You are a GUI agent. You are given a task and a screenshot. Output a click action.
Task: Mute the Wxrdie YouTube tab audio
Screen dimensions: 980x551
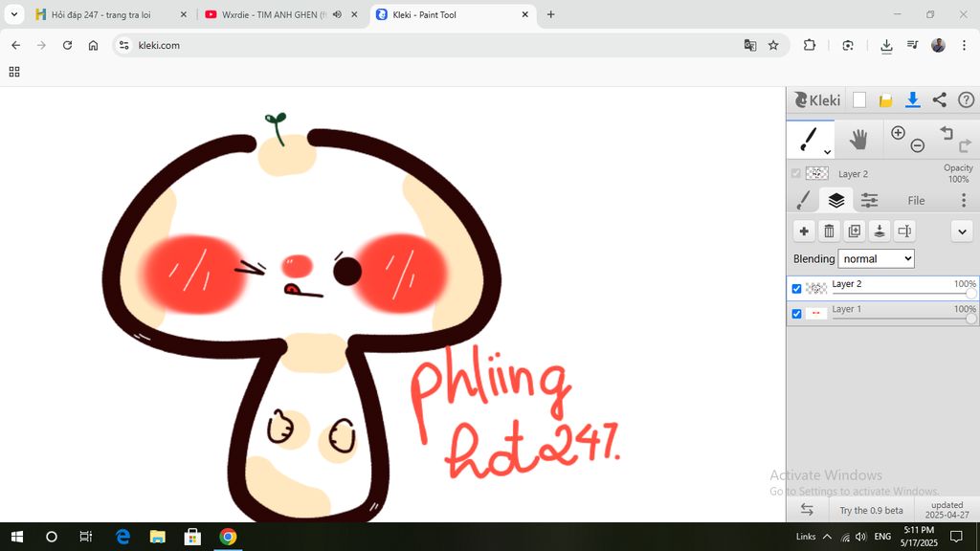click(337, 15)
